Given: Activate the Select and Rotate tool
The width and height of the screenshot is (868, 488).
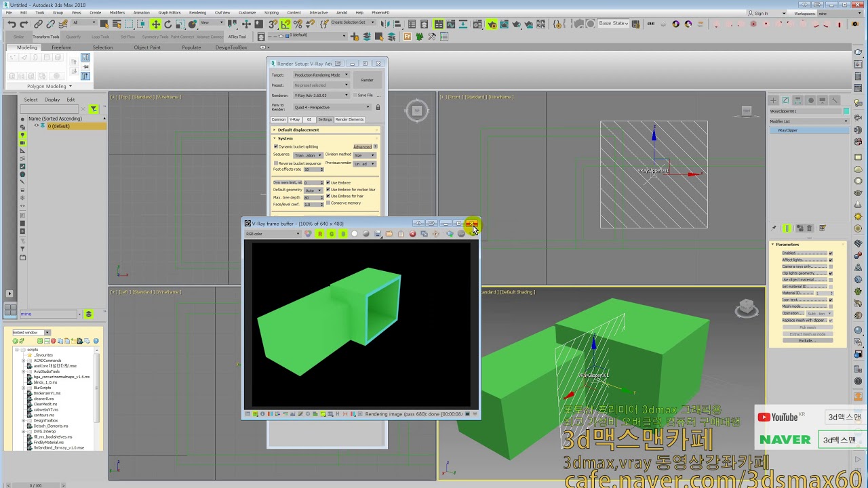Looking at the screenshot, I should point(167,24).
